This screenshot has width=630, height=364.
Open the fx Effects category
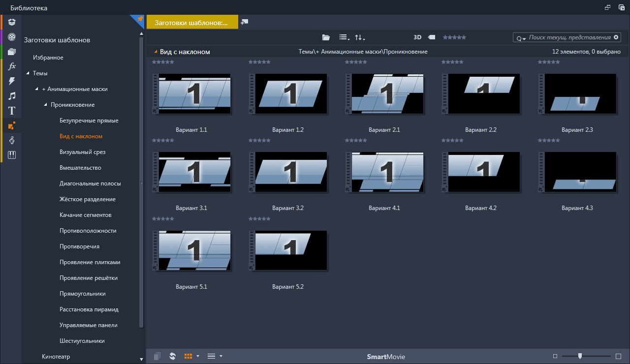coord(12,66)
